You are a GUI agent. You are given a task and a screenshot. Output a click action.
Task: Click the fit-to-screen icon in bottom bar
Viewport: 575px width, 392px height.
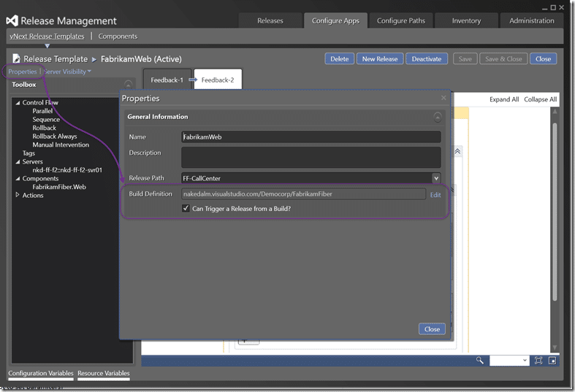tap(538, 361)
